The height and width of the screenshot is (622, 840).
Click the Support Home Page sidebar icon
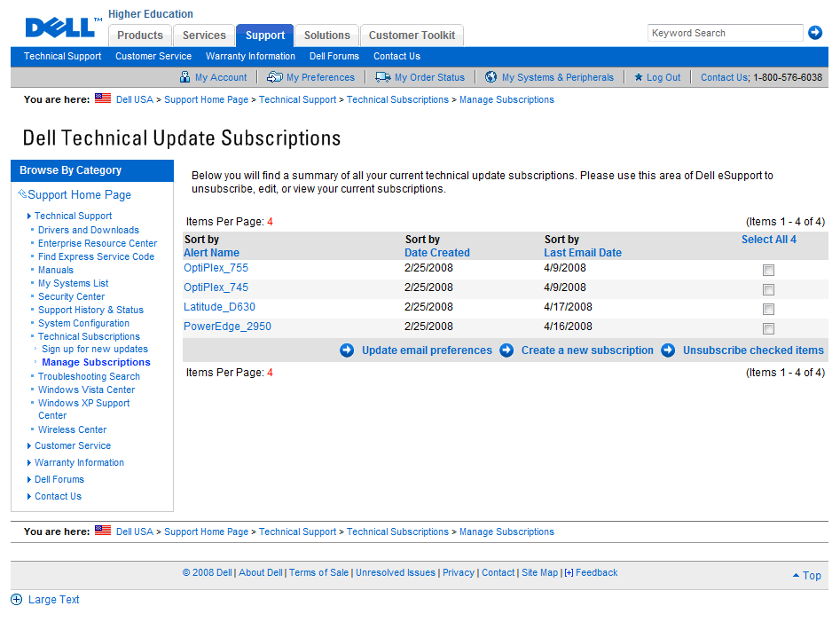(x=22, y=193)
